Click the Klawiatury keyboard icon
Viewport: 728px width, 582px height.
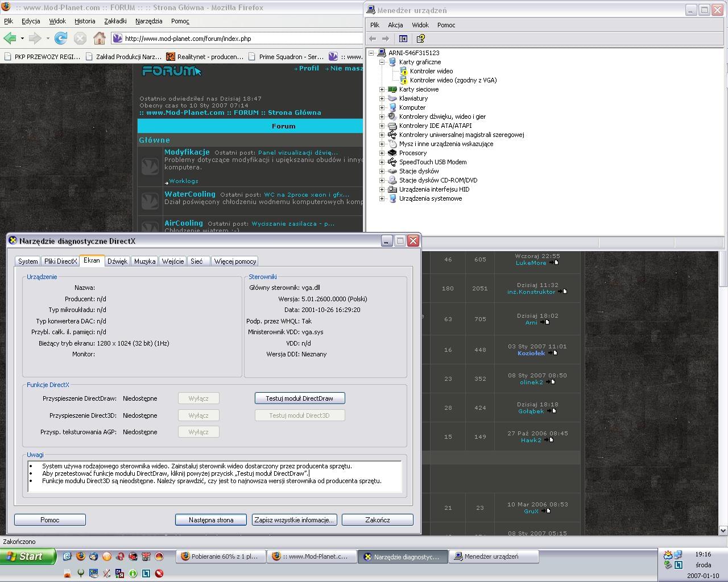(392, 98)
